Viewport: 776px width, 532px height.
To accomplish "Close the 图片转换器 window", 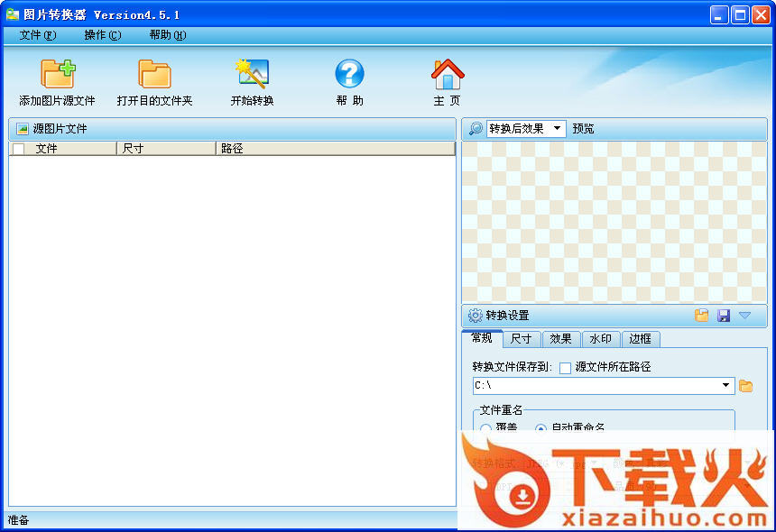I will click(762, 14).
